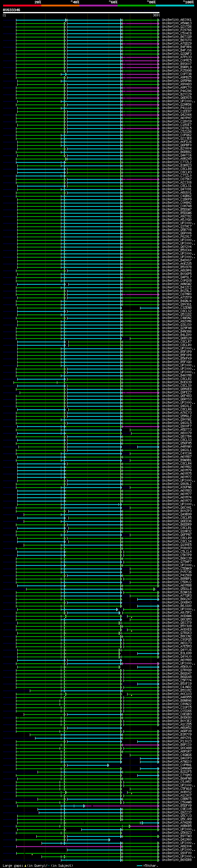Select label UniRef100_C6T5K7
The height and width of the screenshot is (868, 197).
coord(177,179)
